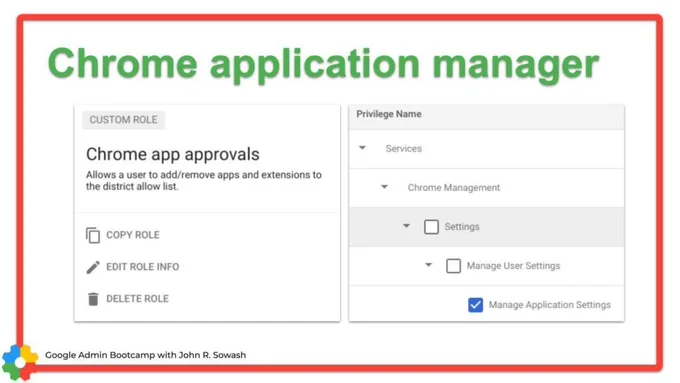Click the Chrome app approvals title
The width and height of the screenshot is (680, 383).
click(173, 154)
